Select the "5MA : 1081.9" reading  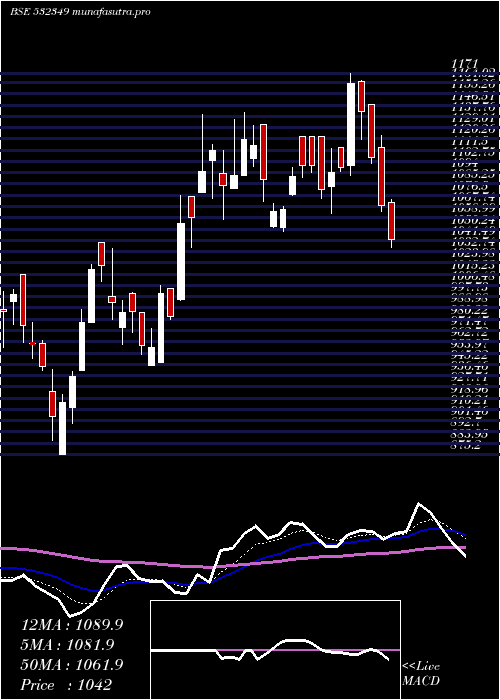tap(67, 644)
